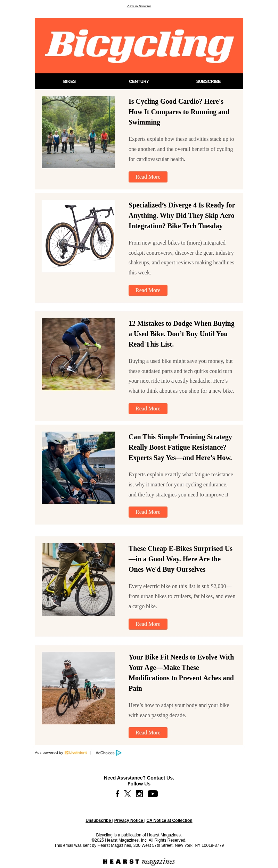Read More about Specialized Diverge 4
This screenshot has width=278, height=868.
pos(148,290)
